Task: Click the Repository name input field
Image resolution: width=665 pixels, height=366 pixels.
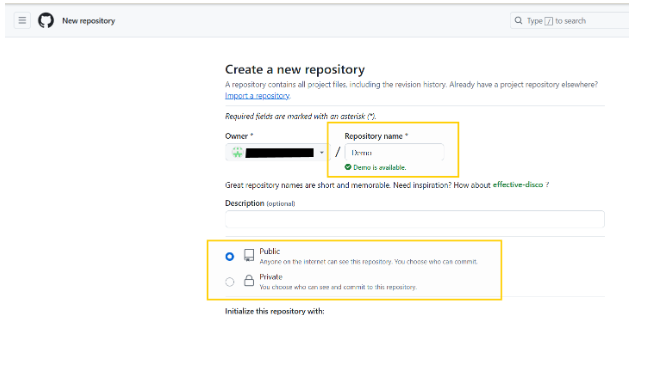Action: pyautogui.click(x=394, y=152)
